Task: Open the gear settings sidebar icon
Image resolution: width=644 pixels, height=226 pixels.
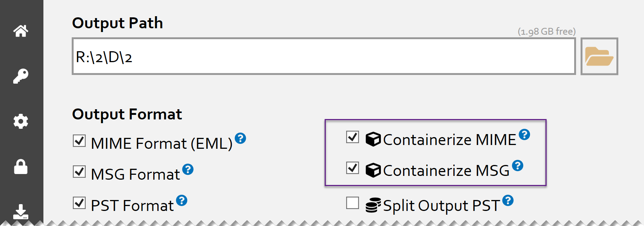Action: 21,121
